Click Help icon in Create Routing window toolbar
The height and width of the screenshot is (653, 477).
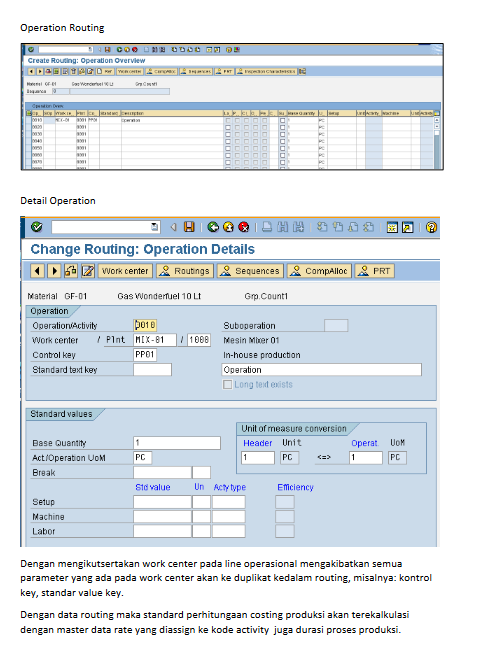point(229,50)
